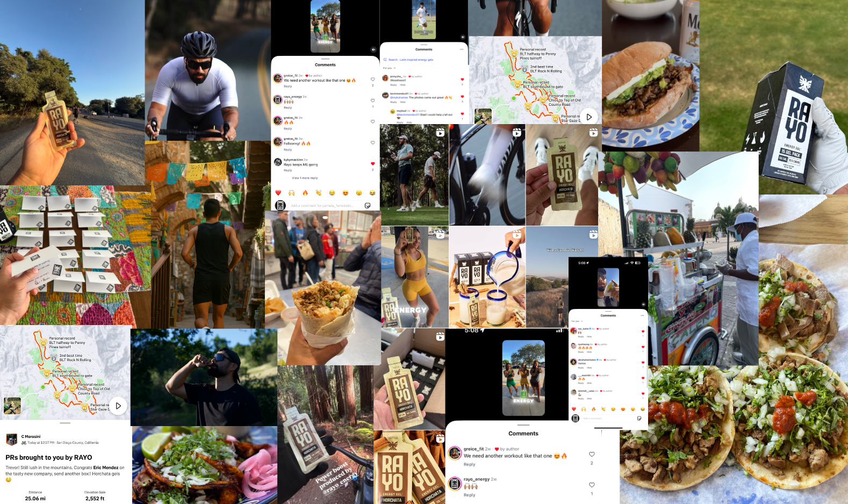Expand 'View 1 more reply' under kykymackinn
The height and width of the screenshot is (504, 848).
305,178
